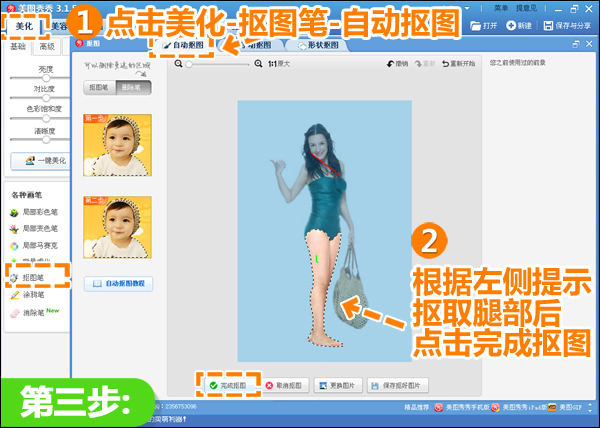Switch to the 自动抠图 tab
600x428 pixels.
[182, 45]
